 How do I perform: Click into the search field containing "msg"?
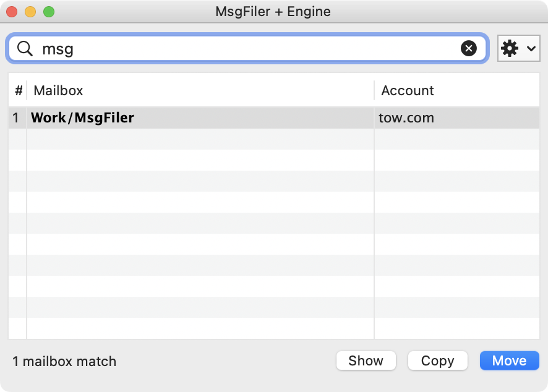[247, 49]
